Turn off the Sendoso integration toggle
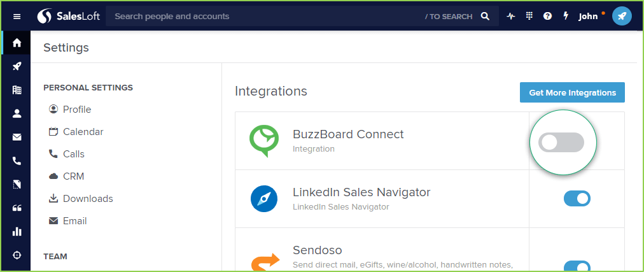 577,268
